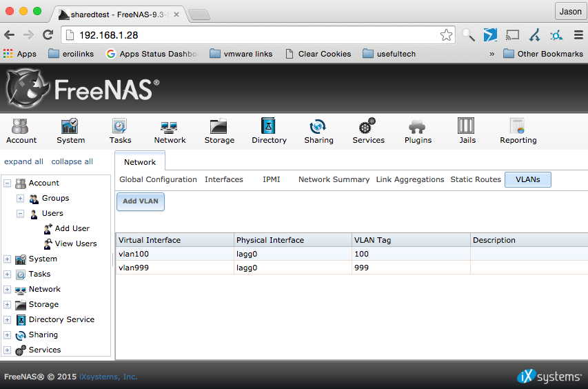The height and width of the screenshot is (389, 588).
Task: Click the cast screen extension icon
Action: pos(512,35)
